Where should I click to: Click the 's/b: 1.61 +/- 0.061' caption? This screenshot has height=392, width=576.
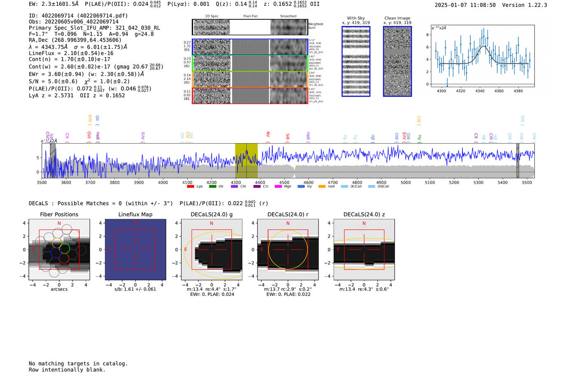point(135,289)
